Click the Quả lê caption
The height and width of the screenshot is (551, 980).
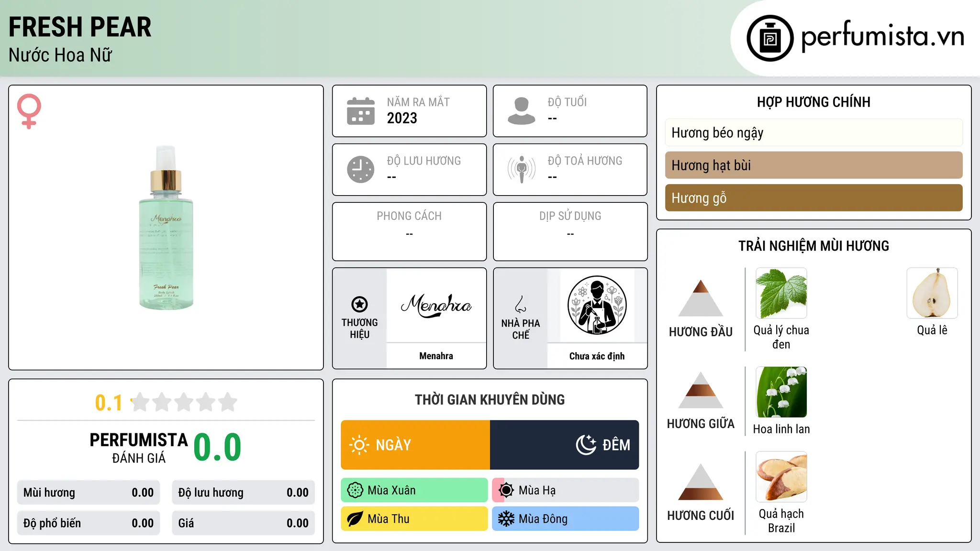click(932, 330)
